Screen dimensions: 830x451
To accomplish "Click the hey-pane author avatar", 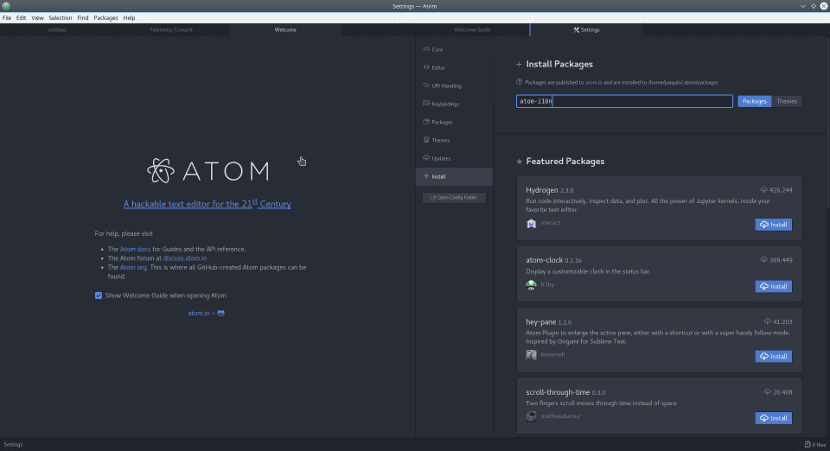I will (x=531, y=355).
